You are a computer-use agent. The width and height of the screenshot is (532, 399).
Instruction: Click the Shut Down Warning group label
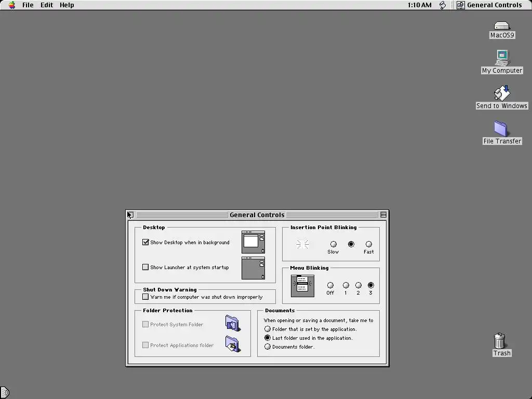[170, 289]
